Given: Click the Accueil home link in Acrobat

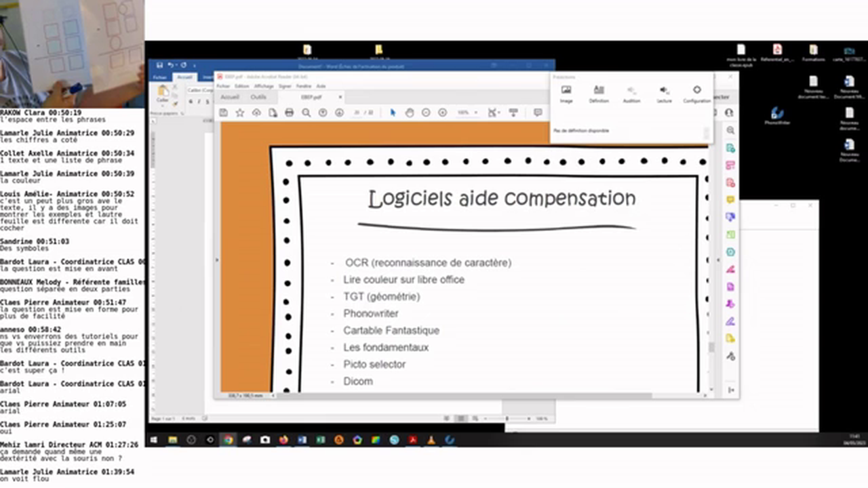Looking at the screenshot, I should click(x=229, y=97).
